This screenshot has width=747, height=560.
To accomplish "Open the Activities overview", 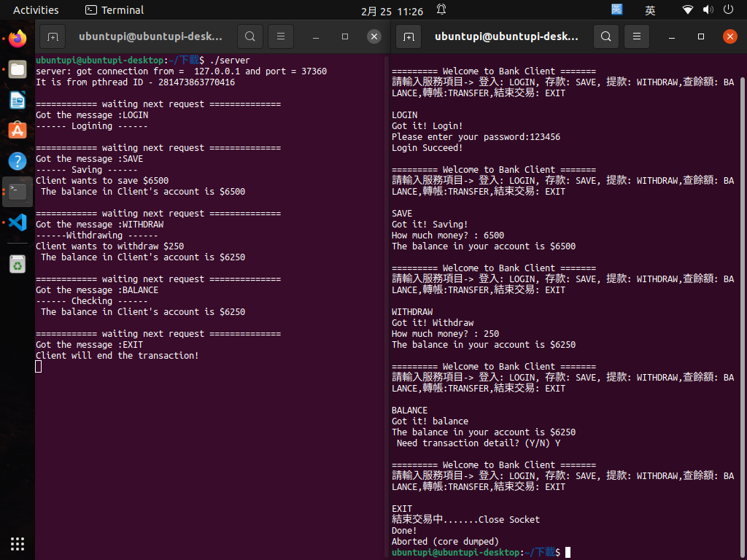I will click(x=36, y=9).
